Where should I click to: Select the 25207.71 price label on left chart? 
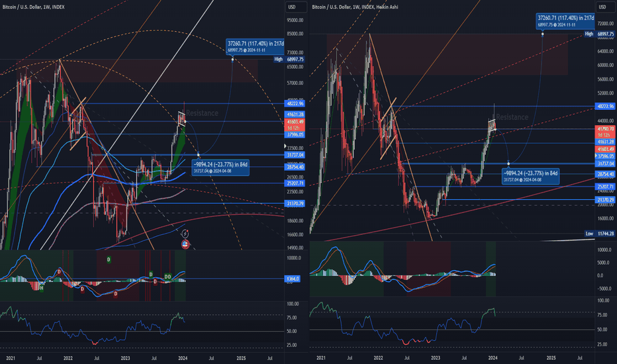[295, 183]
